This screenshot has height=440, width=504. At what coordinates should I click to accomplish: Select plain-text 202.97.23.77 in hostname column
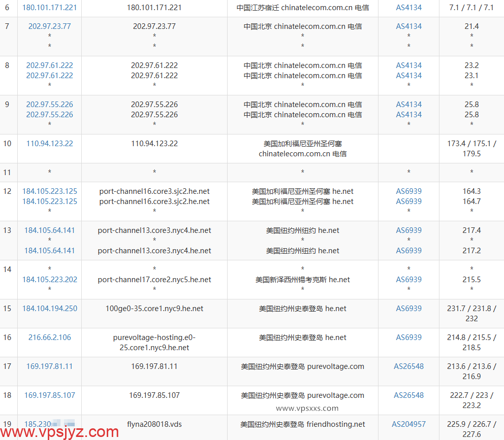coord(154,26)
